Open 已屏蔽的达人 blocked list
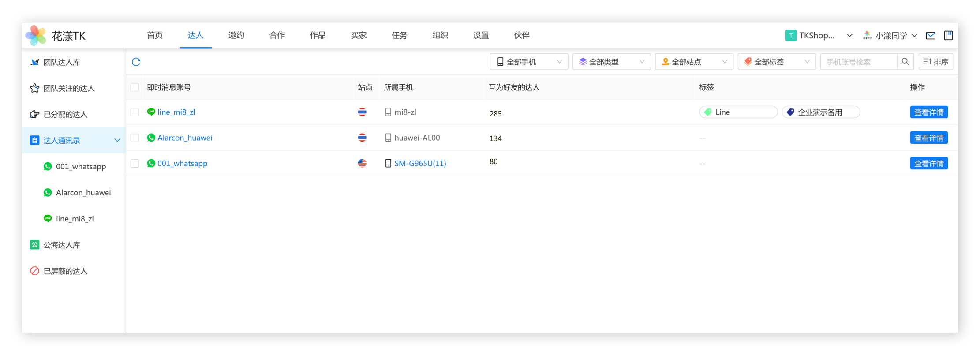Image resolution: width=980 pixels, height=359 pixels. [65, 271]
